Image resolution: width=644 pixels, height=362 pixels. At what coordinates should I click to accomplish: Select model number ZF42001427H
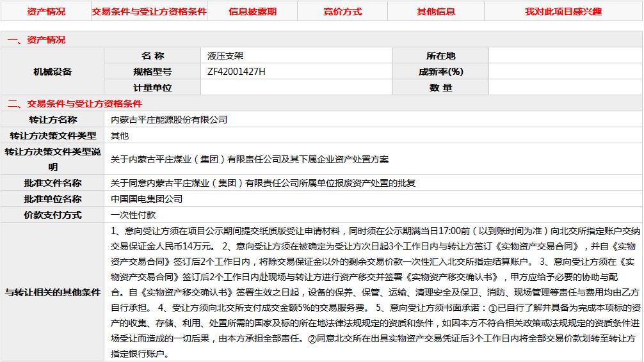coord(236,72)
